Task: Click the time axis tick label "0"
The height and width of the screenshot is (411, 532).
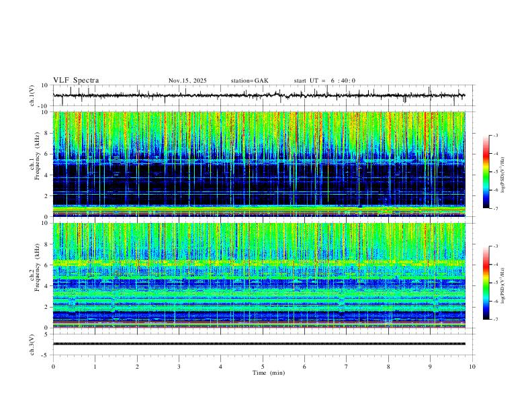Action: click(x=53, y=367)
